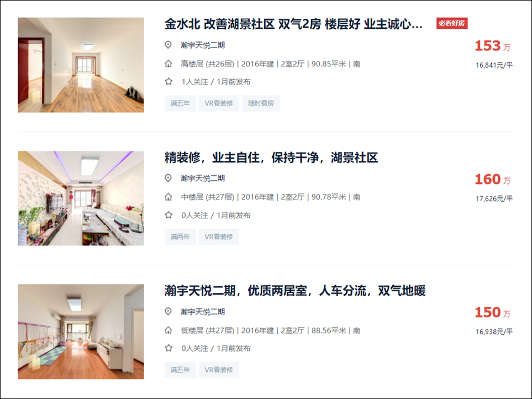This screenshot has width=532, height=399.
Task: Open listing titled 精装修，业主自住
Action: pyautogui.click(x=271, y=158)
